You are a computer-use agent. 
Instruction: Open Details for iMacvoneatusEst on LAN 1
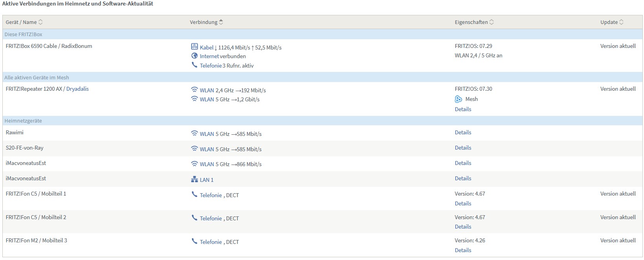463,178
